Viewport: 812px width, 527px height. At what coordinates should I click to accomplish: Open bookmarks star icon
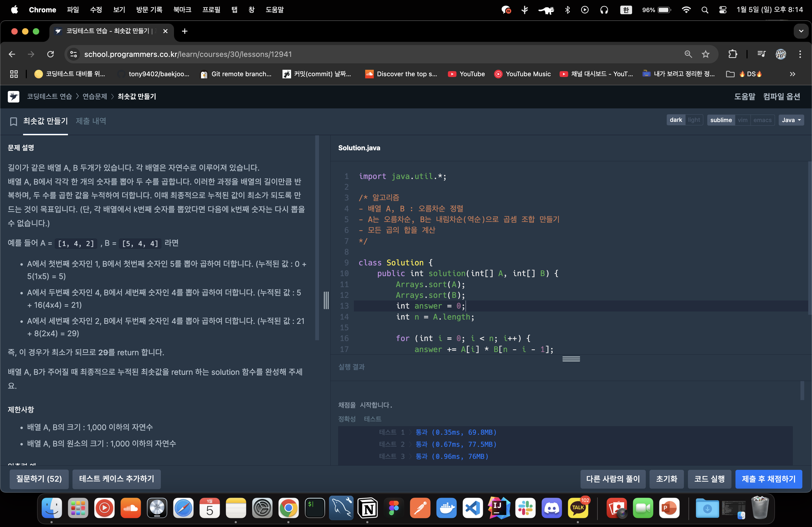pyautogui.click(x=707, y=54)
